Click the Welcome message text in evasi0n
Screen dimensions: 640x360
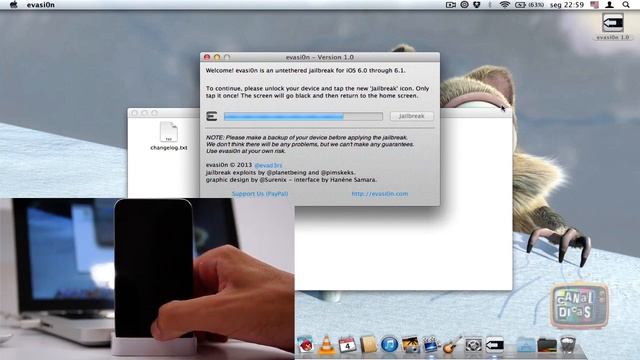pos(306,71)
